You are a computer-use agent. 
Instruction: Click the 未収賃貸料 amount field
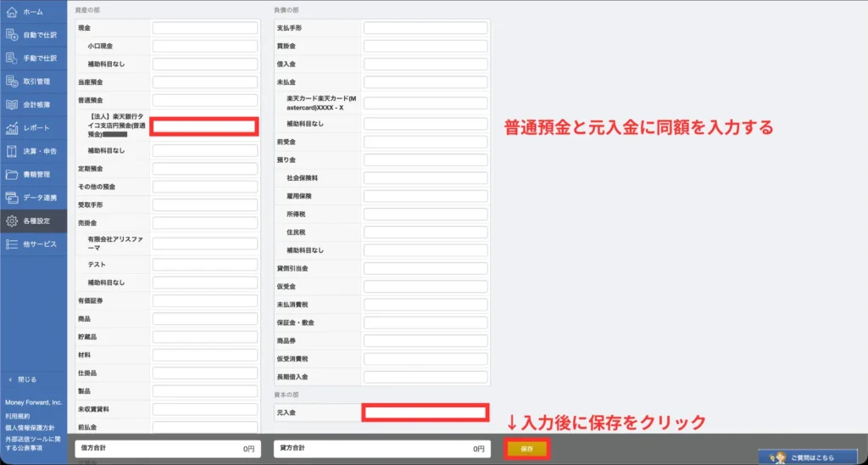tap(205, 410)
